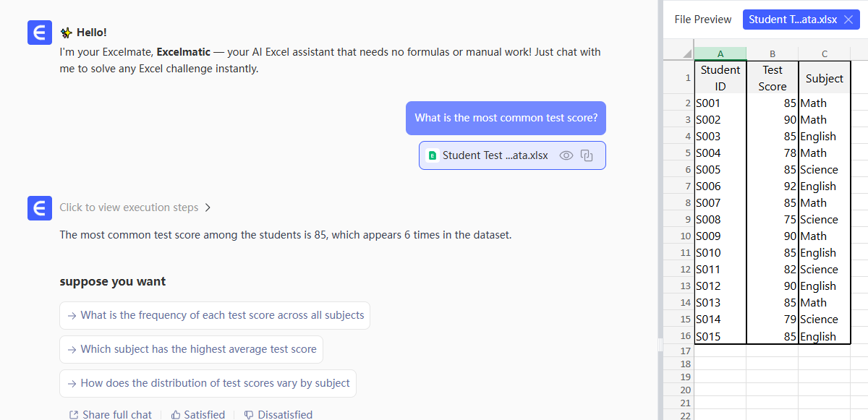The width and height of the screenshot is (868, 420).
Task: Click cell containing S008 student ID
Action: coord(720,220)
